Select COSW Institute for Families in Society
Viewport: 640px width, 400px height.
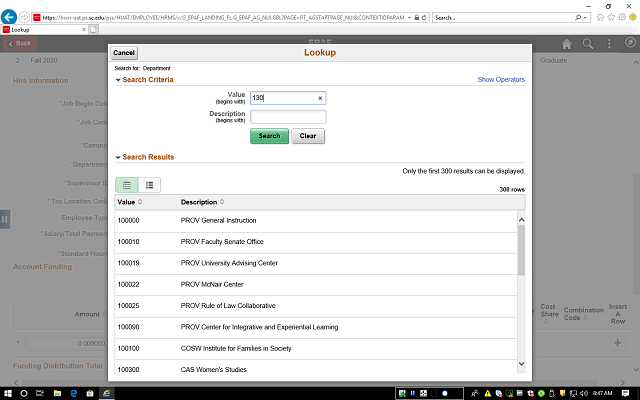point(316,349)
